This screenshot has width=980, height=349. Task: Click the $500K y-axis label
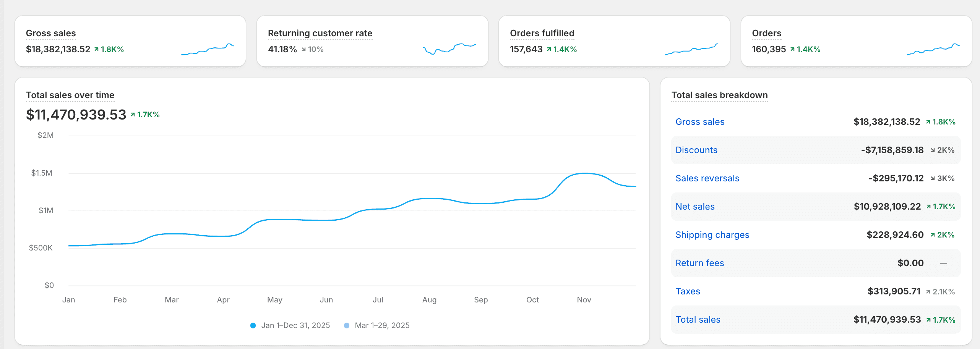(x=41, y=248)
